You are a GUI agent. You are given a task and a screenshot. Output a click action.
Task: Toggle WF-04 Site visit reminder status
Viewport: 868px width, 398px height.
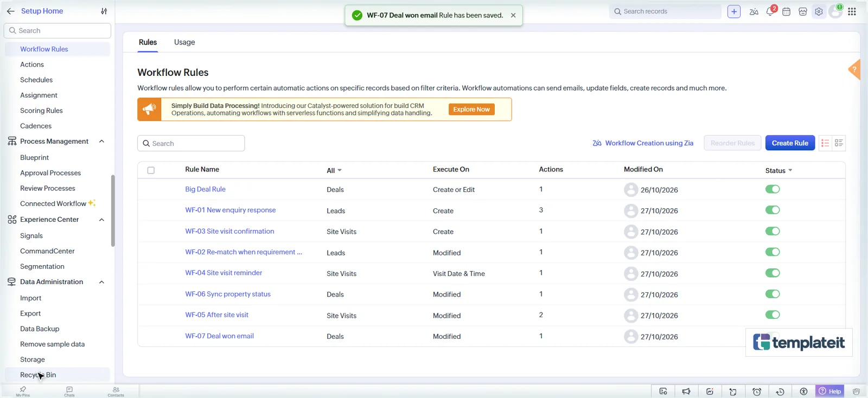(773, 273)
